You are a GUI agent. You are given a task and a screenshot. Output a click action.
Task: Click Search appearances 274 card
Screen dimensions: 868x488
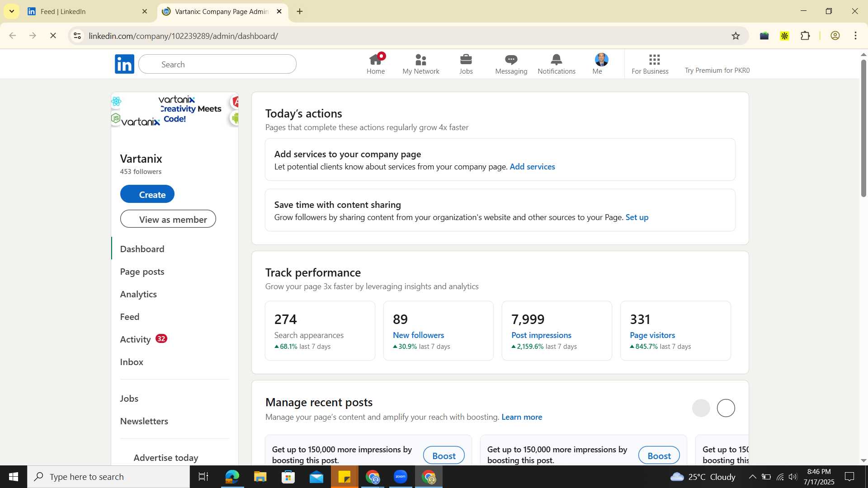[320, 331]
